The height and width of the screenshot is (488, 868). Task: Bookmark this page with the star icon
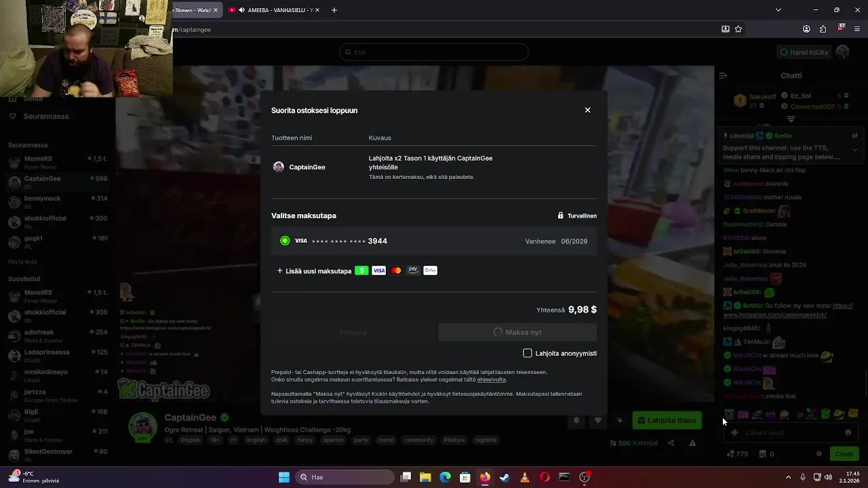click(738, 29)
